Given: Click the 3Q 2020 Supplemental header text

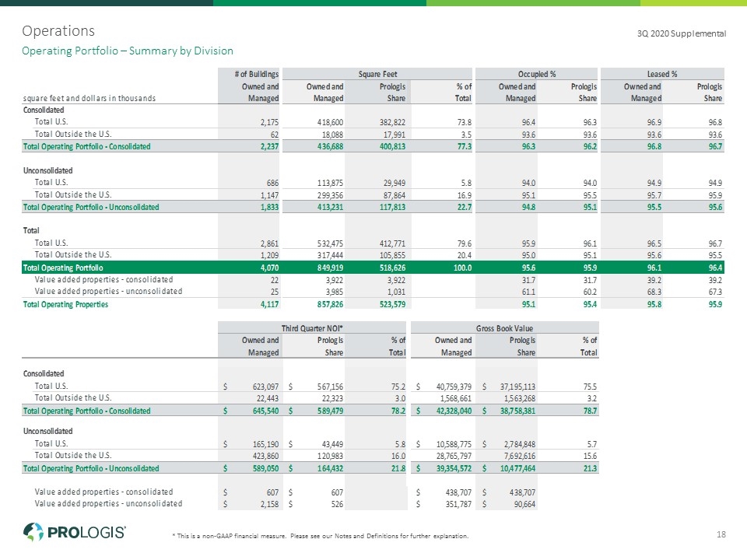Looking at the screenshot, I should pos(682,33).
